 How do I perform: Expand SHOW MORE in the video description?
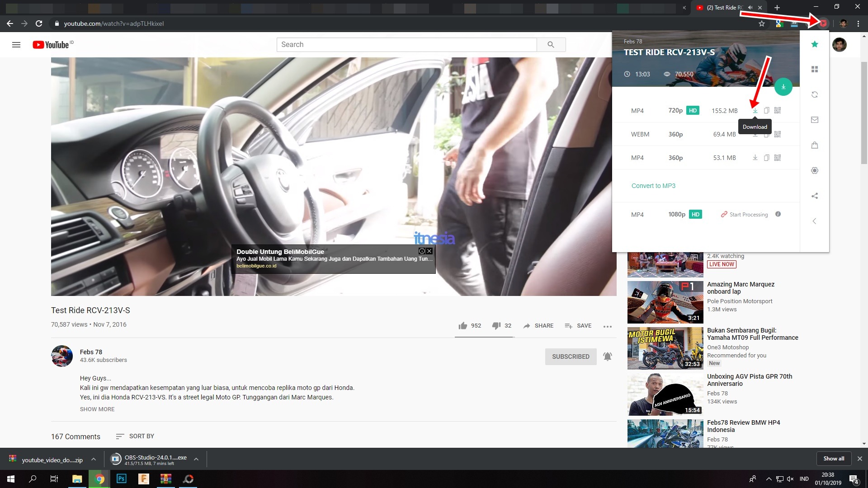click(97, 409)
